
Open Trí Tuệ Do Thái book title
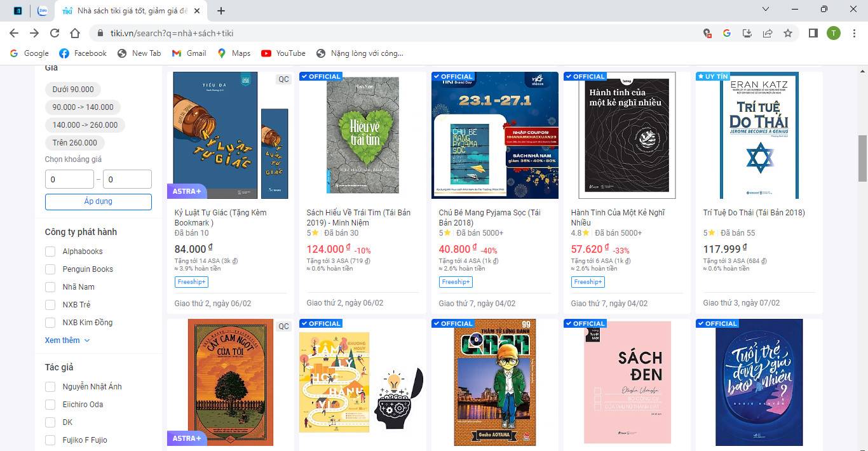754,213
